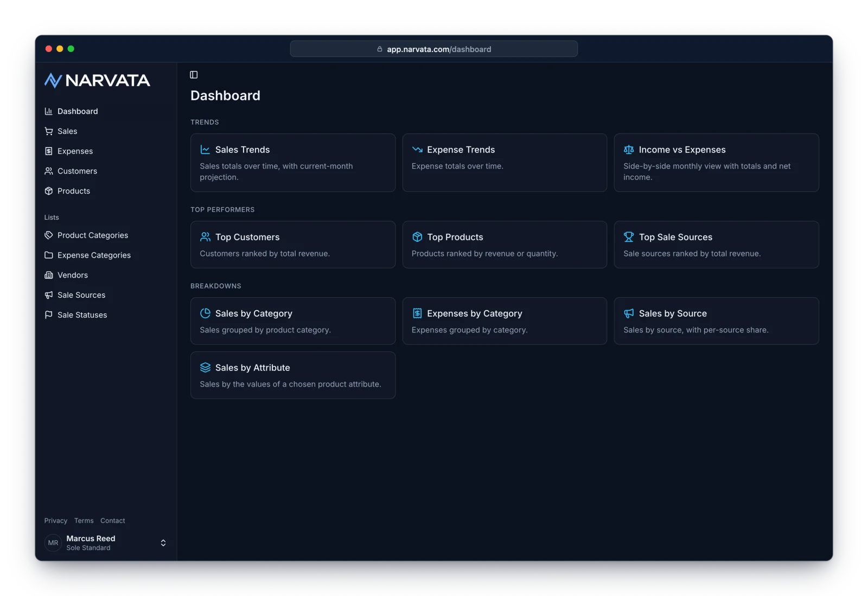Image resolution: width=868 pixels, height=596 pixels.
Task: Click the Customers people icon in sidebar
Action: click(x=49, y=171)
